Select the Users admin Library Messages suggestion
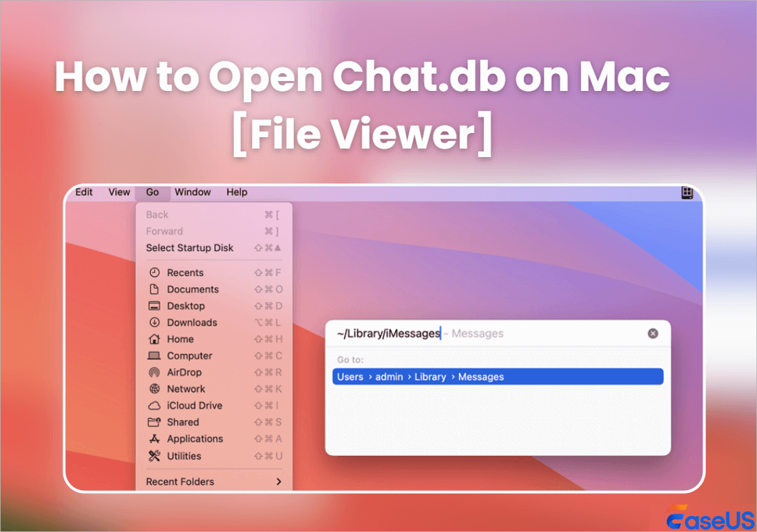Image resolution: width=757 pixels, height=532 pixels. point(497,377)
